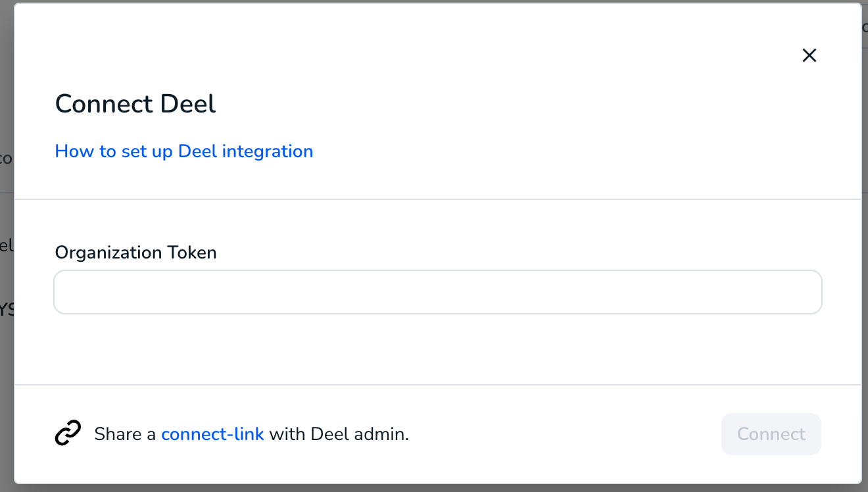Click the divider above the footer

tap(438, 385)
